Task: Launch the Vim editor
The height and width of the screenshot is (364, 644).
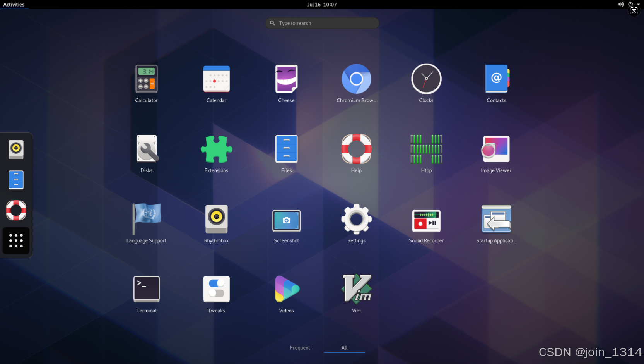Action: tap(356, 289)
